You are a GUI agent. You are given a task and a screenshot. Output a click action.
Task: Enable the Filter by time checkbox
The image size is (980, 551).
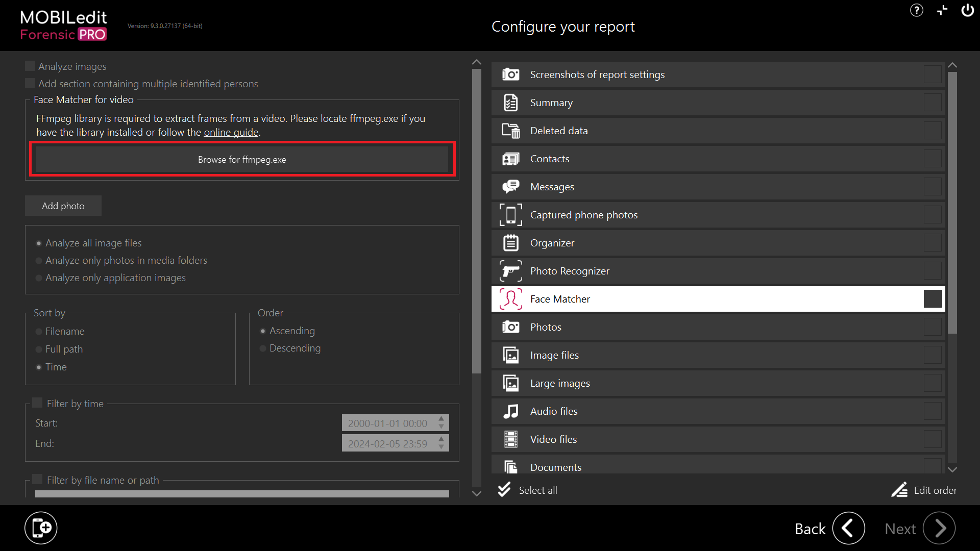coord(37,403)
